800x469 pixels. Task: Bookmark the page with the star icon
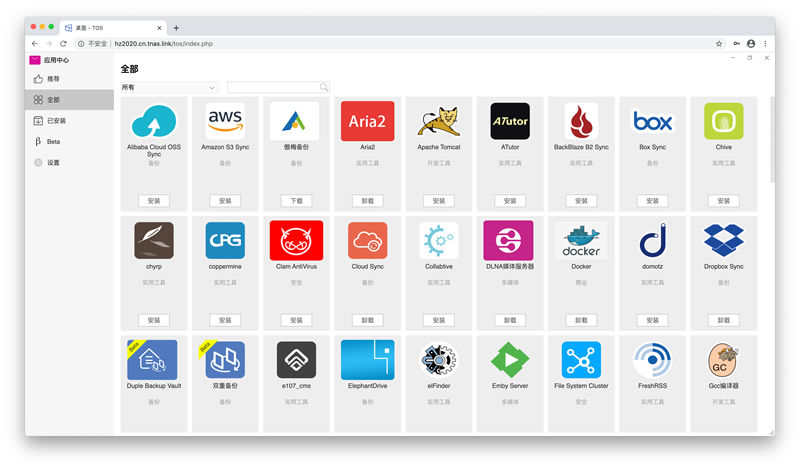[719, 44]
